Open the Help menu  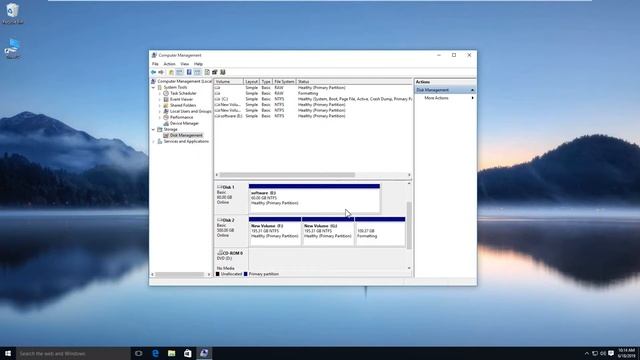click(x=198, y=64)
